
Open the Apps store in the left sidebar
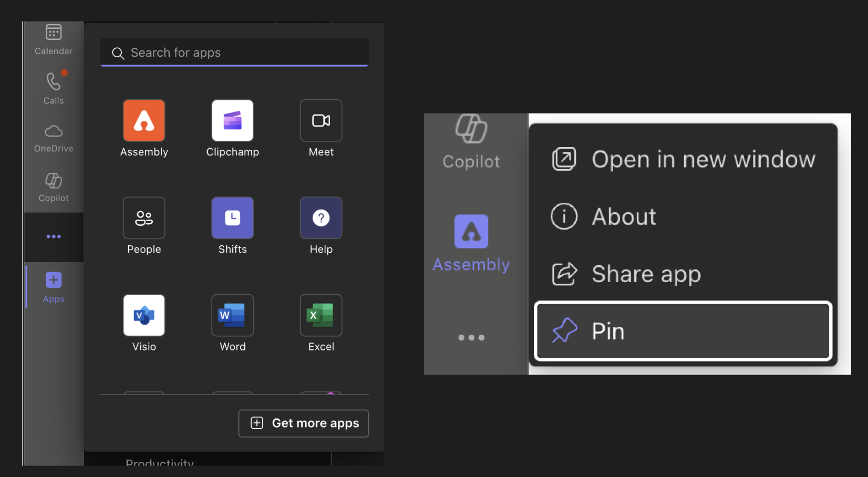[54, 287]
